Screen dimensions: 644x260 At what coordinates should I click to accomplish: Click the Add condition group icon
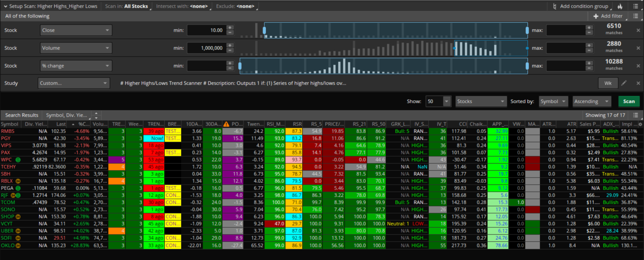point(555,6)
